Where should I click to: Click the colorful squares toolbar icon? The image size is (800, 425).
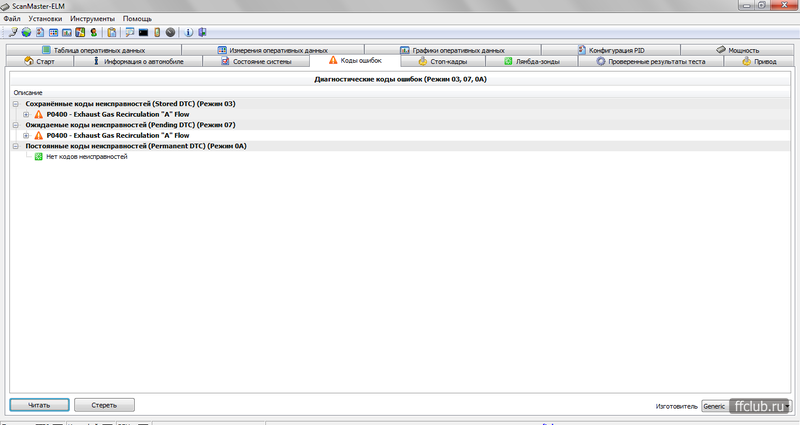80,32
